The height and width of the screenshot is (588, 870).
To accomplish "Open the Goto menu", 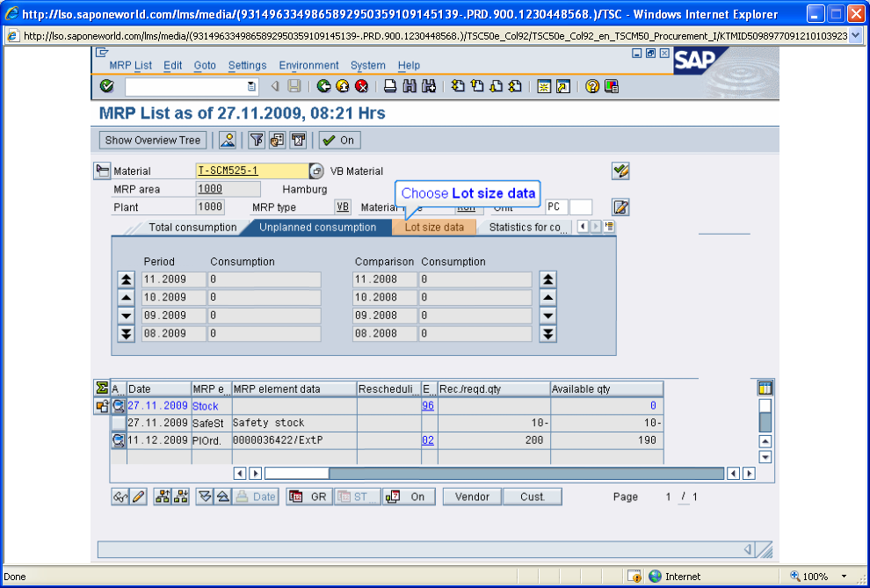I will [205, 65].
